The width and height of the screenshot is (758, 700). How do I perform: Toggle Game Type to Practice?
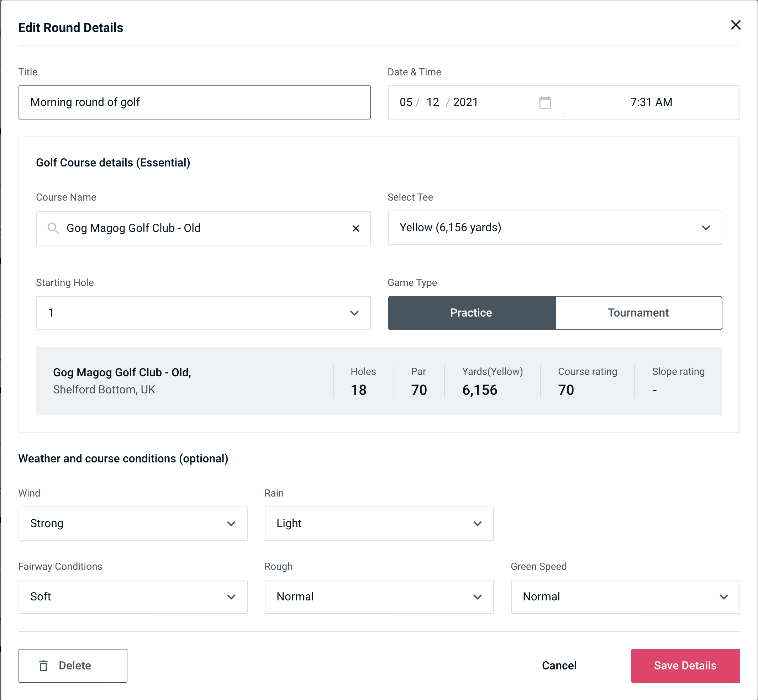[x=472, y=313]
